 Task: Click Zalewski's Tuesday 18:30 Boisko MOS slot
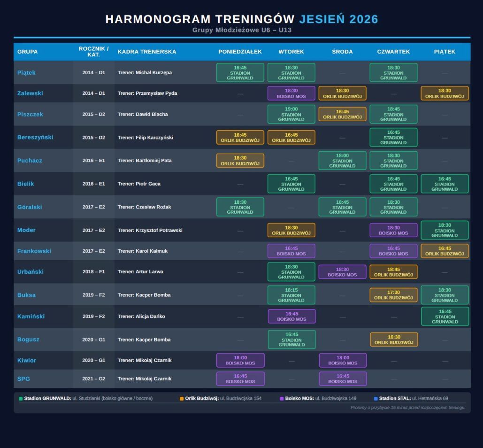[291, 93]
